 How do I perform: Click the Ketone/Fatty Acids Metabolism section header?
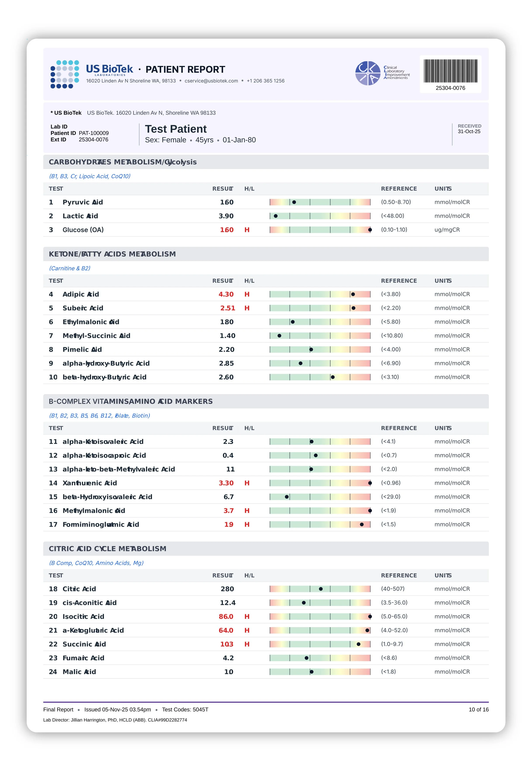coord(112,254)
